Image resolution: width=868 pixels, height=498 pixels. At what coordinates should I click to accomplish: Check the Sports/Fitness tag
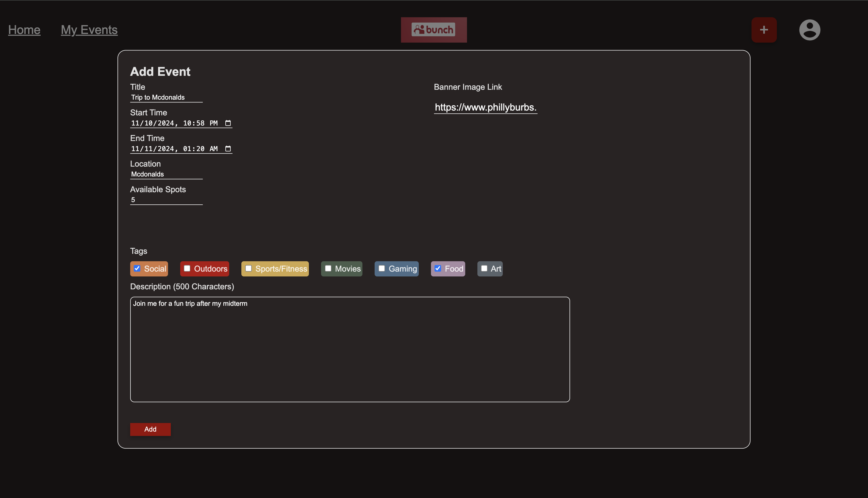[248, 269]
